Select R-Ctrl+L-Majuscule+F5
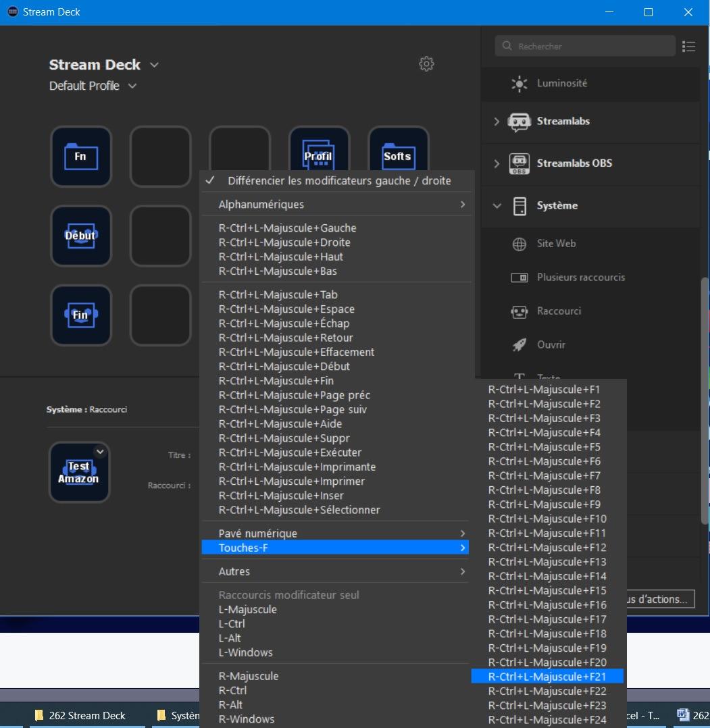710x728 pixels. [x=549, y=447]
